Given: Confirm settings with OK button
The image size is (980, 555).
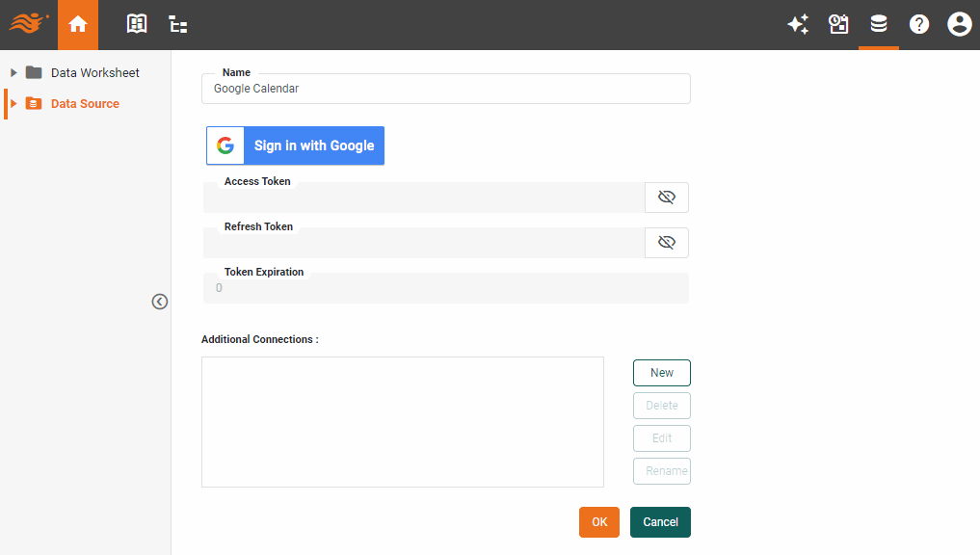Looking at the screenshot, I should pyautogui.click(x=598, y=521).
